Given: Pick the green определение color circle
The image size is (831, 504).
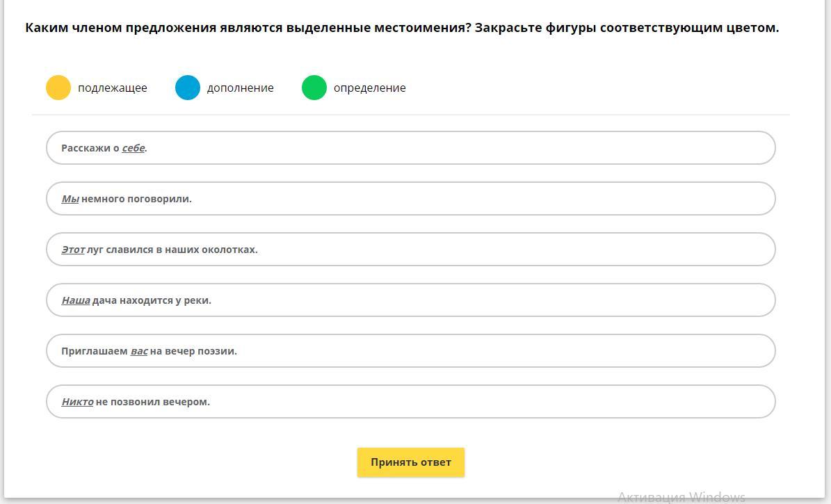Looking at the screenshot, I should pos(314,88).
